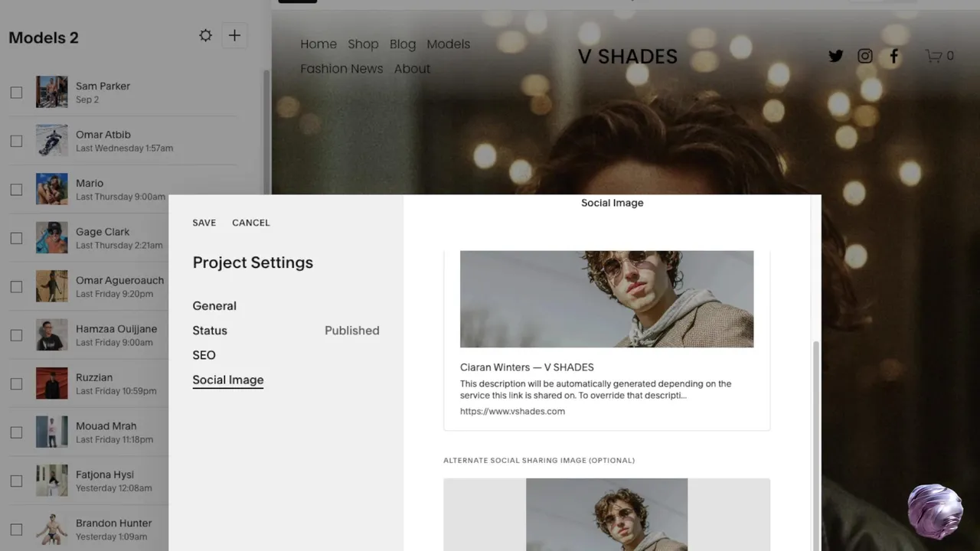Open the Instagram social link icon
The width and height of the screenshot is (980, 551).
864,56
